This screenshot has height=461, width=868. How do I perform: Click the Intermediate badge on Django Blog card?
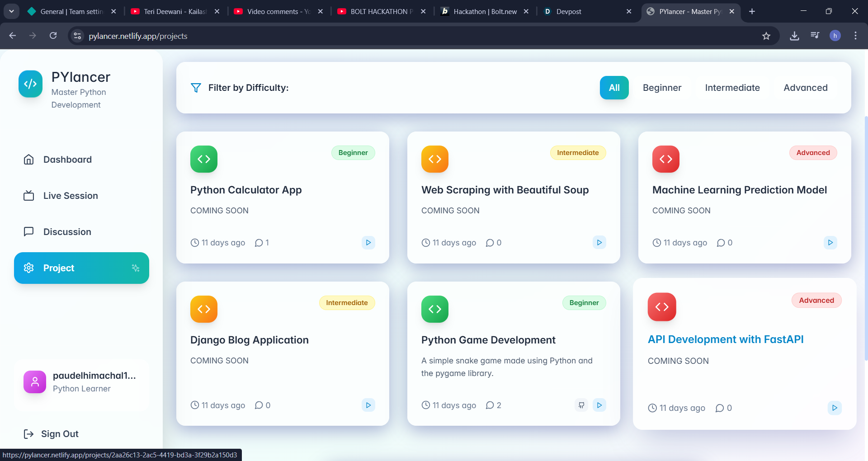(347, 303)
